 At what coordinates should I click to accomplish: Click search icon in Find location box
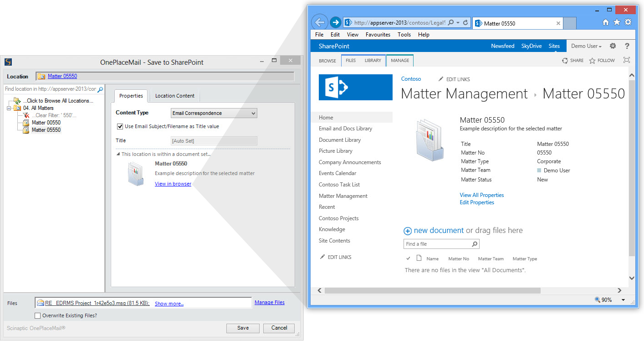coord(100,89)
